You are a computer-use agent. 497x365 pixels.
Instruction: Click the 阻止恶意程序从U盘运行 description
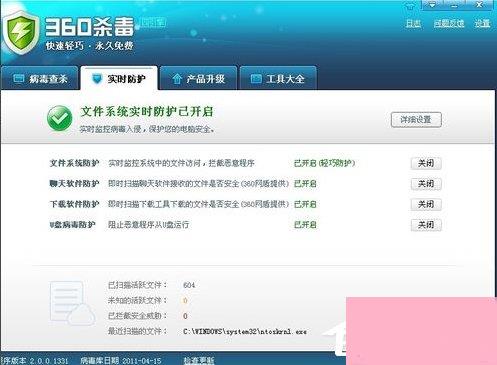point(149,225)
